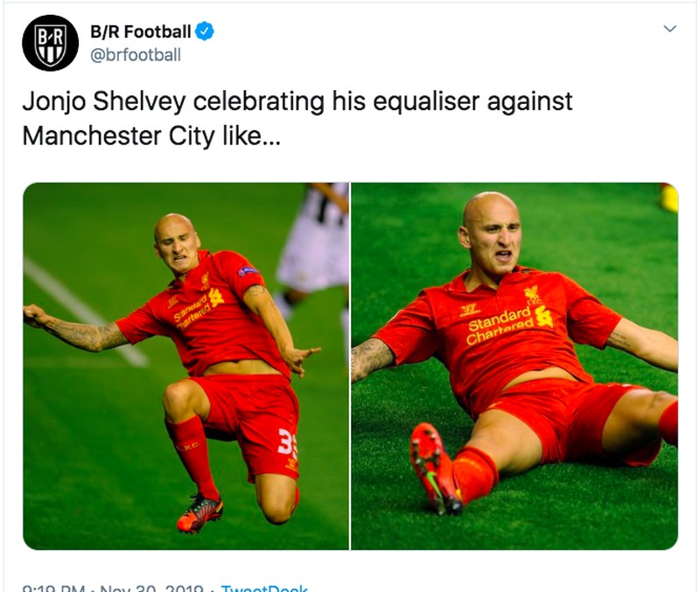Click the @brfootball handle

[135, 55]
